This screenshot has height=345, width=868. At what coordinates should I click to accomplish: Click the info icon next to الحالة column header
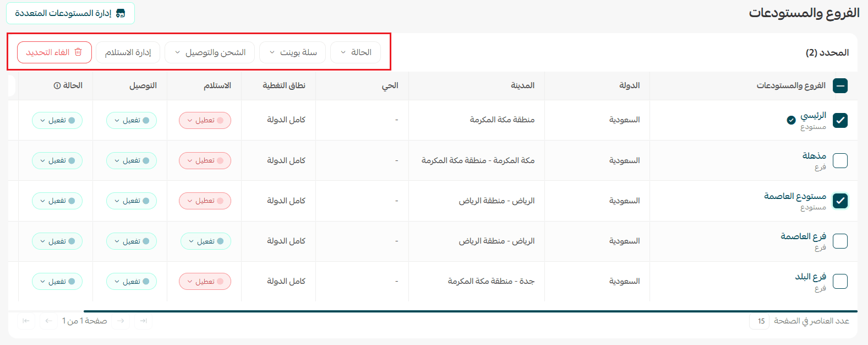pos(57,85)
